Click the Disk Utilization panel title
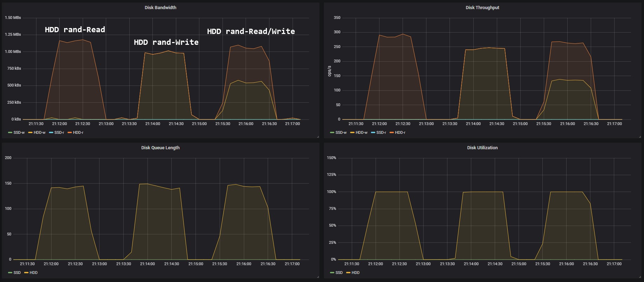The width and height of the screenshot is (644, 282). 482,147
